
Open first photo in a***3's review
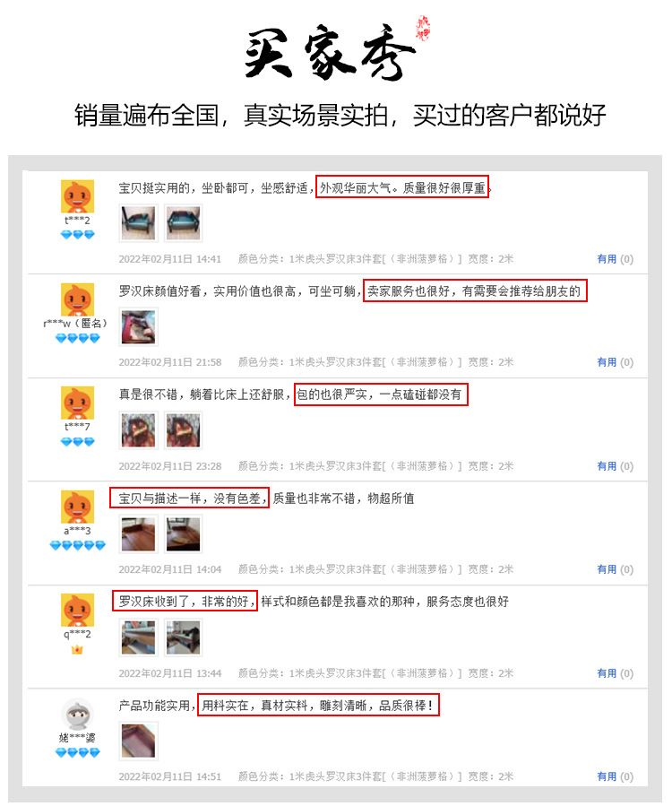(138, 534)
